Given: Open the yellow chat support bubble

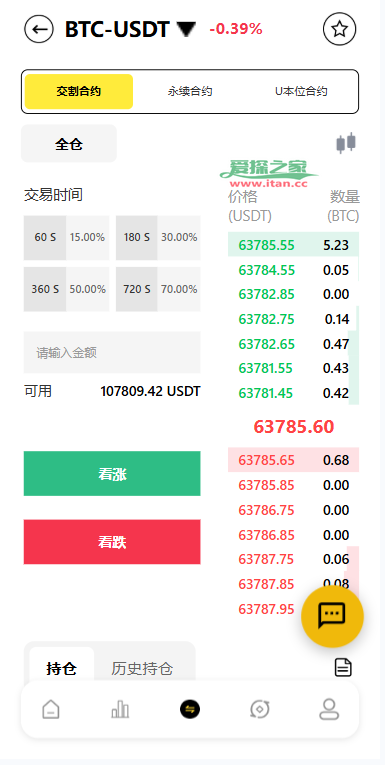Looking at the screenshot, I should pos(332,617).
